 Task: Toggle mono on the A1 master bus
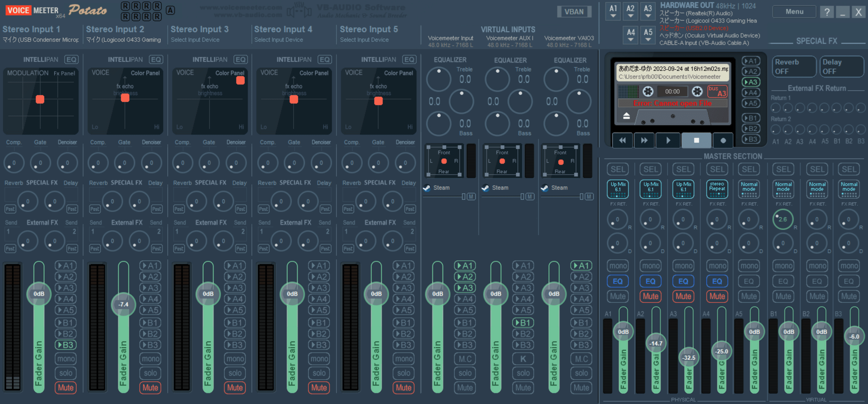(618, 266)
